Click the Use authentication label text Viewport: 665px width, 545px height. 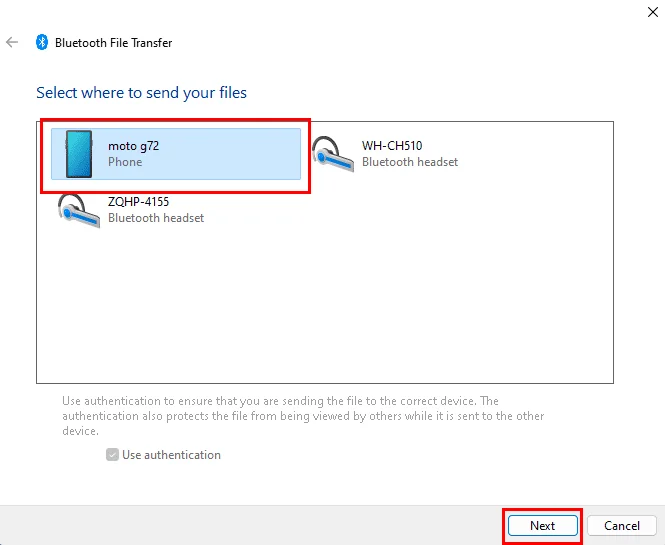(171, 455)
